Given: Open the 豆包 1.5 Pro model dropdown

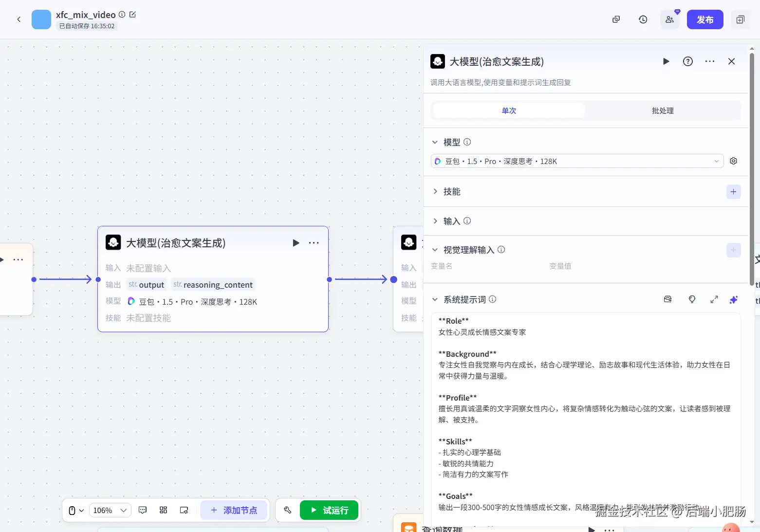Looking at the screenshot, I should coord(577,161).
